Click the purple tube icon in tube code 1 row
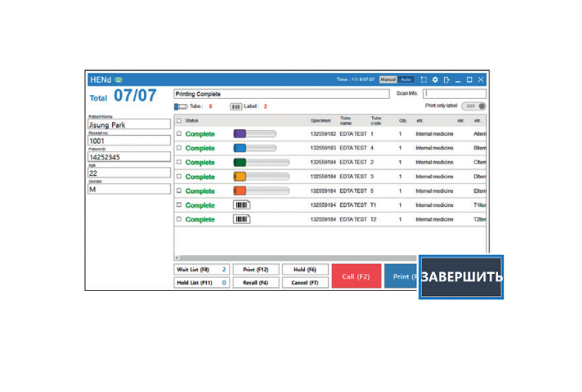582x392 pixels. 254,134
